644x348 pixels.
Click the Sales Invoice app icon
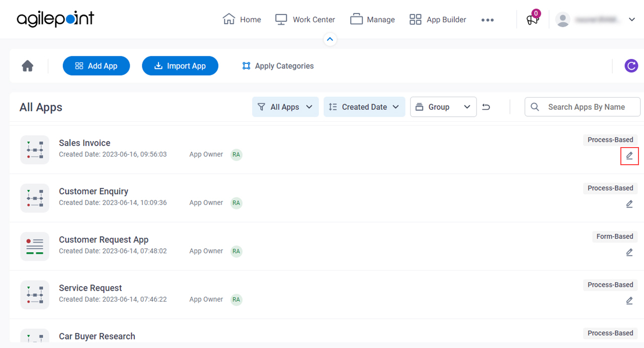pos(35,150)
